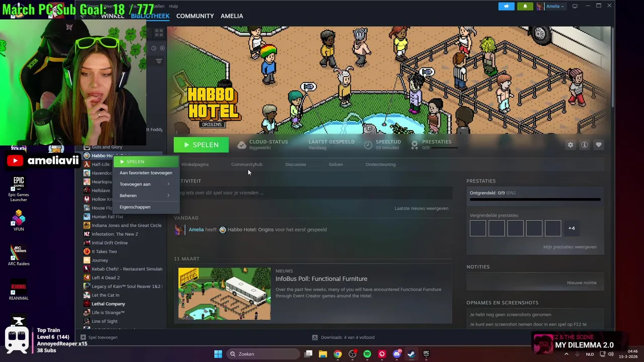Click the add game plus icon
This screenshot has height=362, width=644.
pyautogui.click(x=83, y=337)
